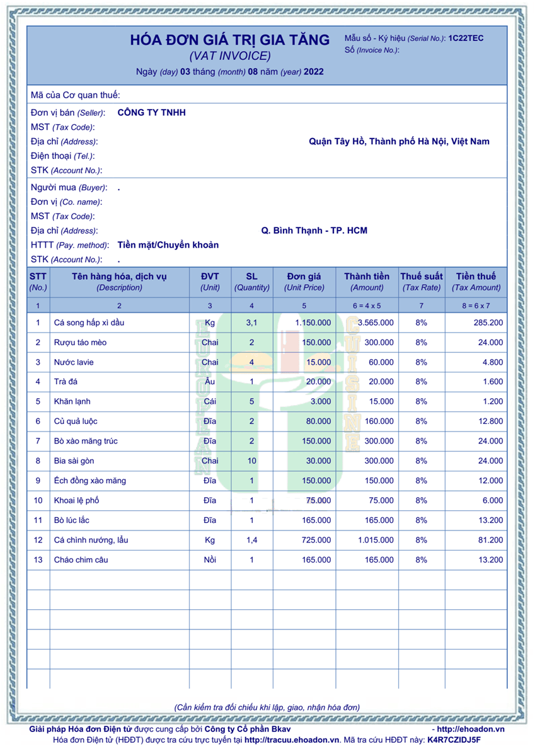The image size is (535, 756).
Task: Select the seller address Quận Tây Hồ text
Action: [x=399, y=142]
